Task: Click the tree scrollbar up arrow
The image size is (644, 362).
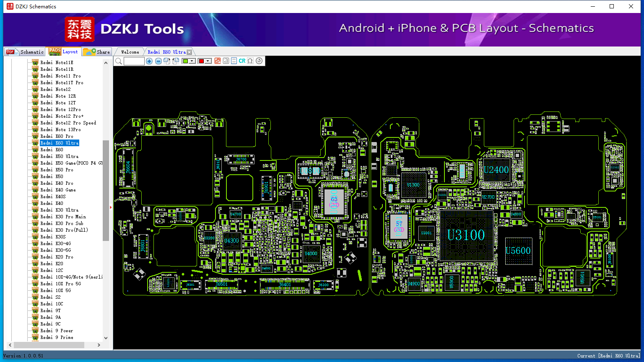Action: pyautogui.click(x=106, y=63)
